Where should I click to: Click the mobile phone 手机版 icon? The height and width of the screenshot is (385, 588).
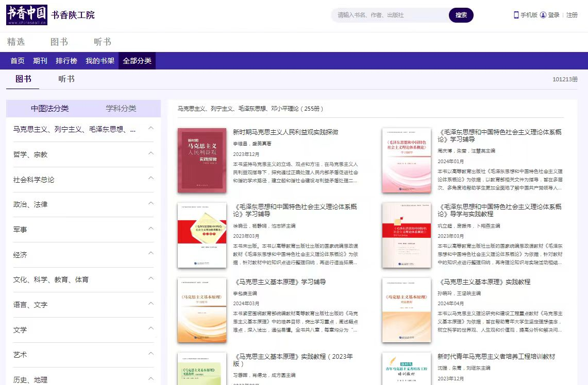(516, 15)
